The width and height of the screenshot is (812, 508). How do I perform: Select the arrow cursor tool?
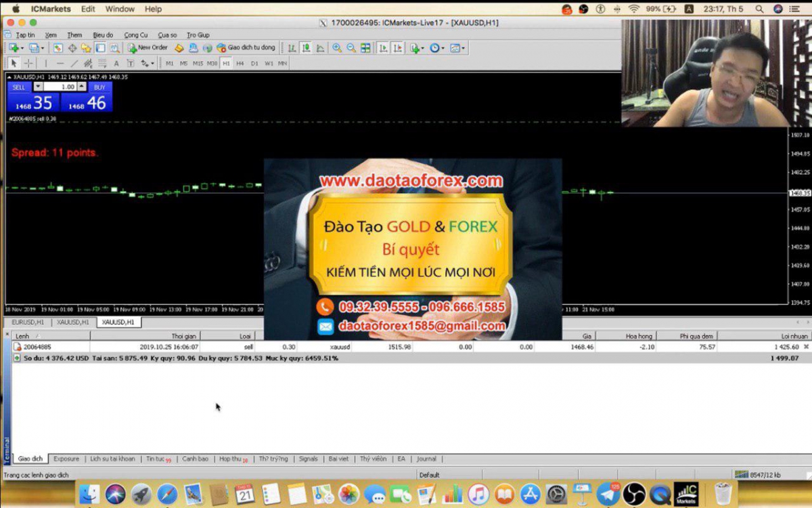click(14, 63)
